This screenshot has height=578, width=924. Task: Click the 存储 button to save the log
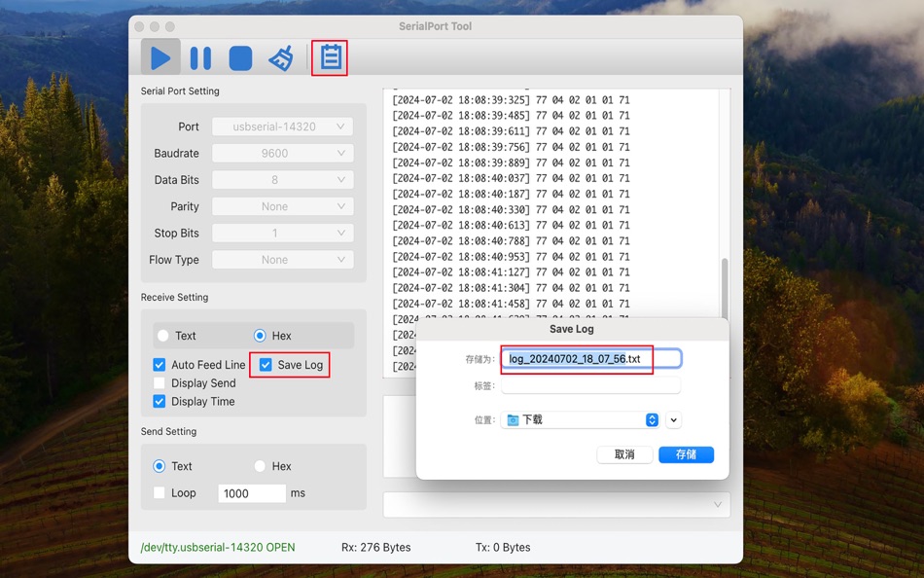[686, 454]
